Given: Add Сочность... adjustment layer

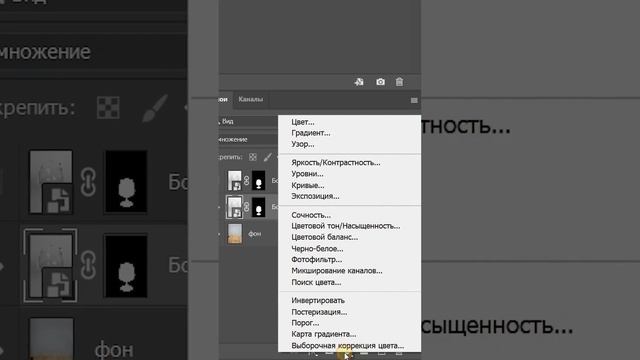Looking at the screenshot, I should pos(311,215).
